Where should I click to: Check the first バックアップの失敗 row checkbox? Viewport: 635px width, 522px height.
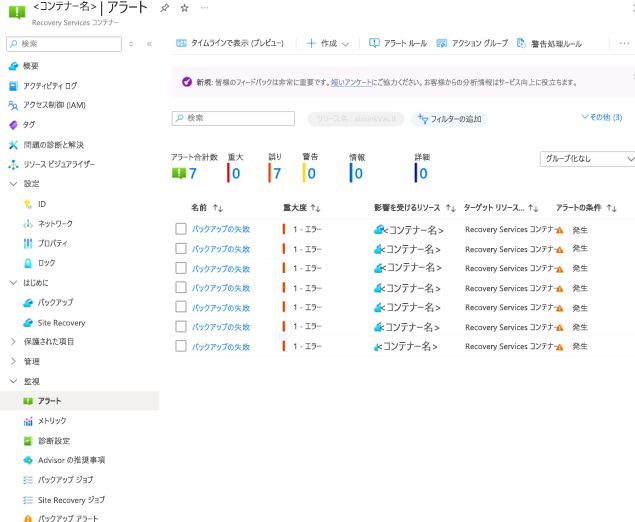coord(181,229)
